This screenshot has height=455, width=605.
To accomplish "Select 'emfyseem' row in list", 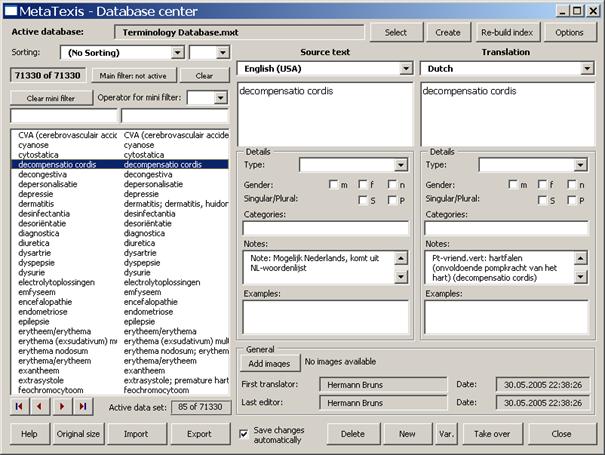I will pos(120,292).
